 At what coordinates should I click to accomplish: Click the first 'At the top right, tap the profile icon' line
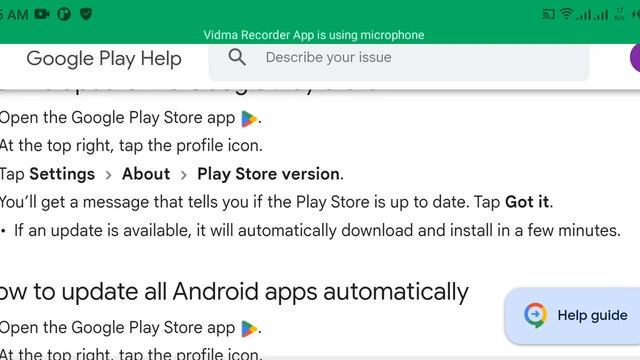tap(131, 146)
